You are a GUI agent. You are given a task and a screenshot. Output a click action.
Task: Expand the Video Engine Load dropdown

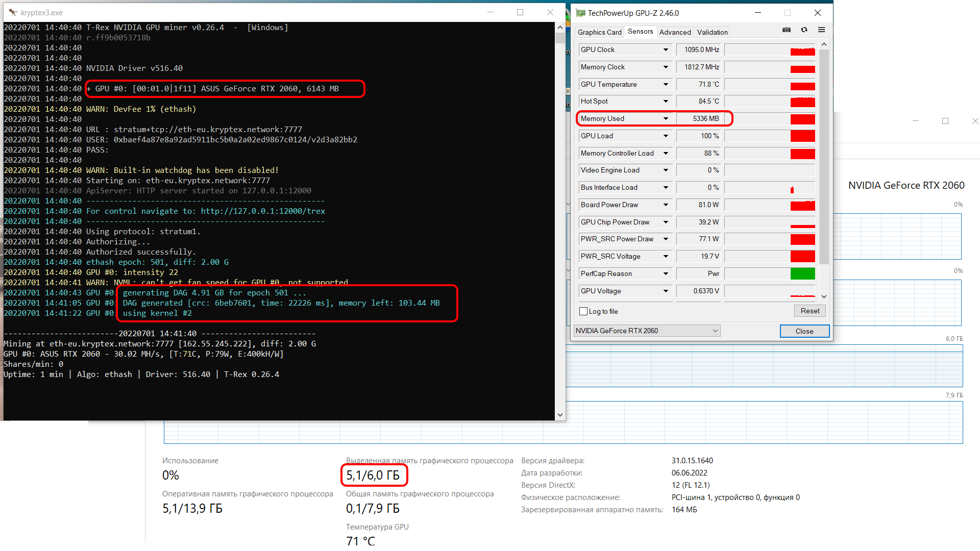coord(666,170)
